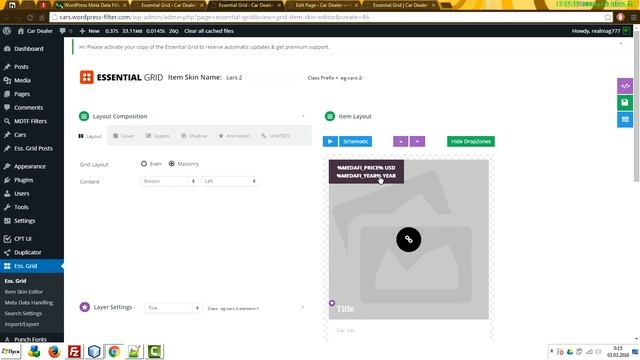The width and height of the screenshot is (640, 360).
Task: Switch to the Spaces tab
Action: click(x=157, y=136)
